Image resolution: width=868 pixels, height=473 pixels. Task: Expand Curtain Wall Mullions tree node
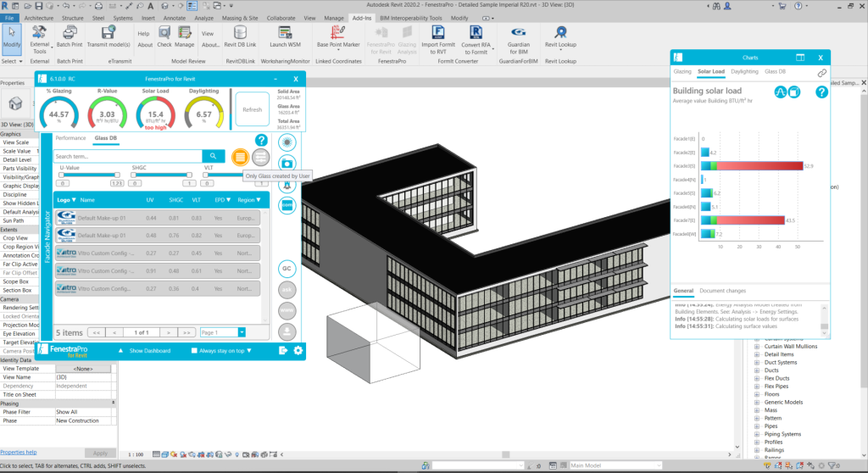click(x=757, y=347)
